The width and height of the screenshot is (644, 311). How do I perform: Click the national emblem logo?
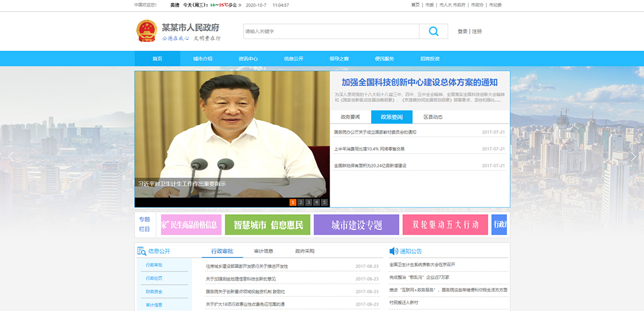(146, 31)
